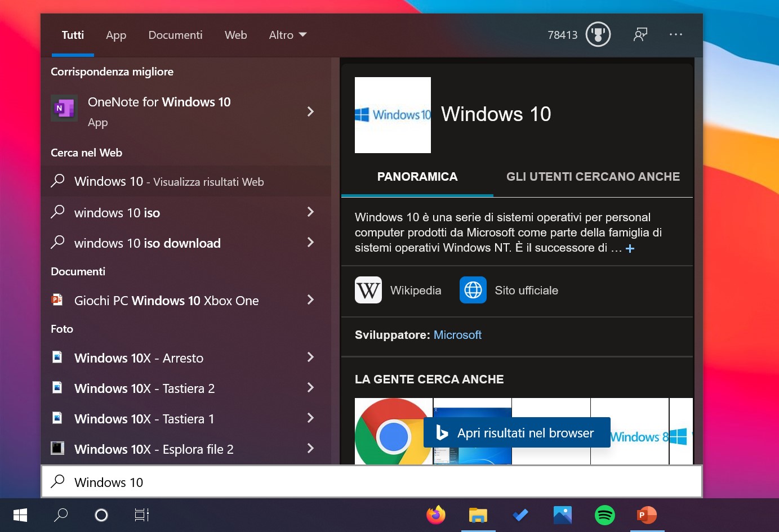Click image icon of Windows 10X - Arresto
This screenshot has height=532, width=779.
pos(57,357)
